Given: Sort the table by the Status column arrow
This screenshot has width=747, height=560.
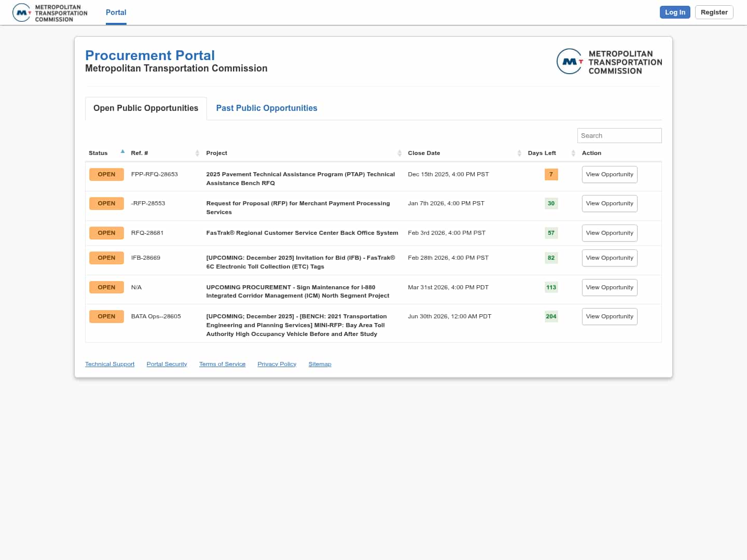Looking at the screenshot, I should [122, 152].
